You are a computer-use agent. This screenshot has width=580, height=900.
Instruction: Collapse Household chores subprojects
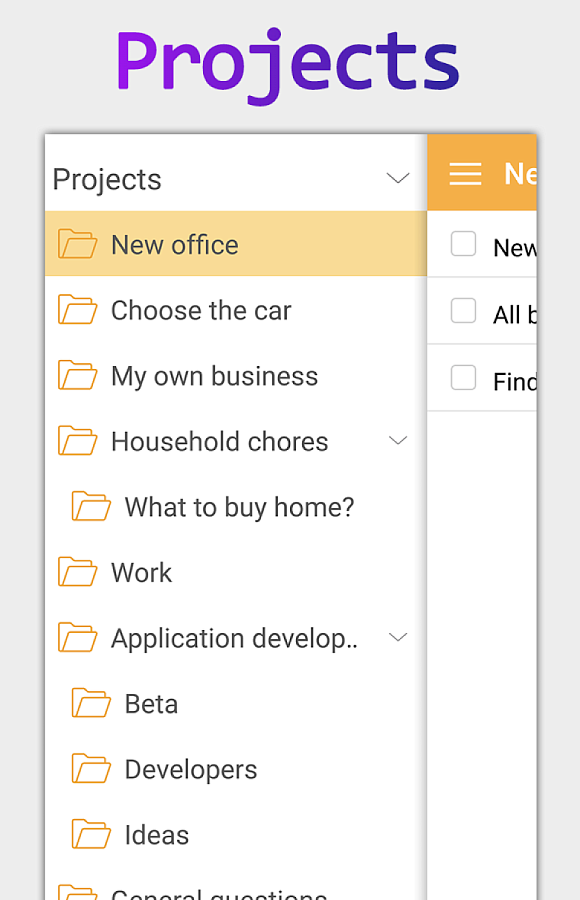coord(398,440)
